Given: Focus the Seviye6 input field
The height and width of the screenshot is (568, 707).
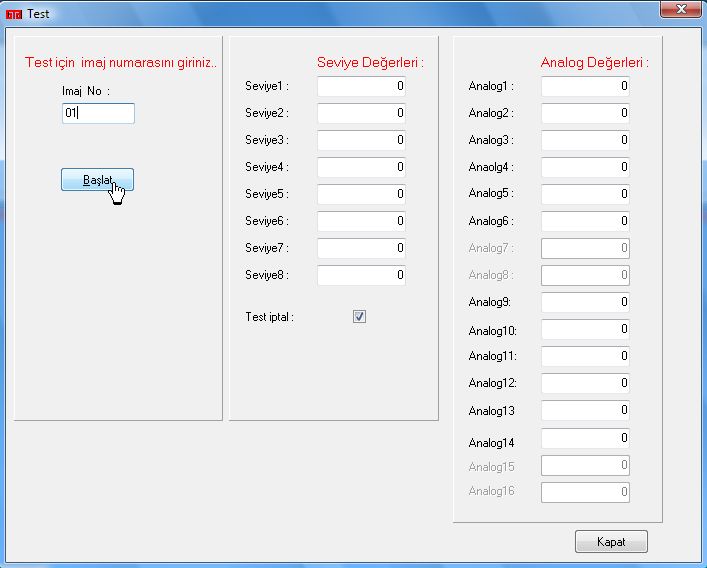Looking at the screenshot, I should 361,221.
